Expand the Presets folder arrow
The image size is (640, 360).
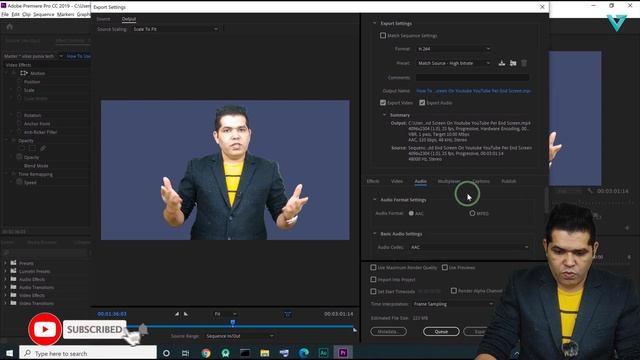pyautogui.click(x=5, y=263)
